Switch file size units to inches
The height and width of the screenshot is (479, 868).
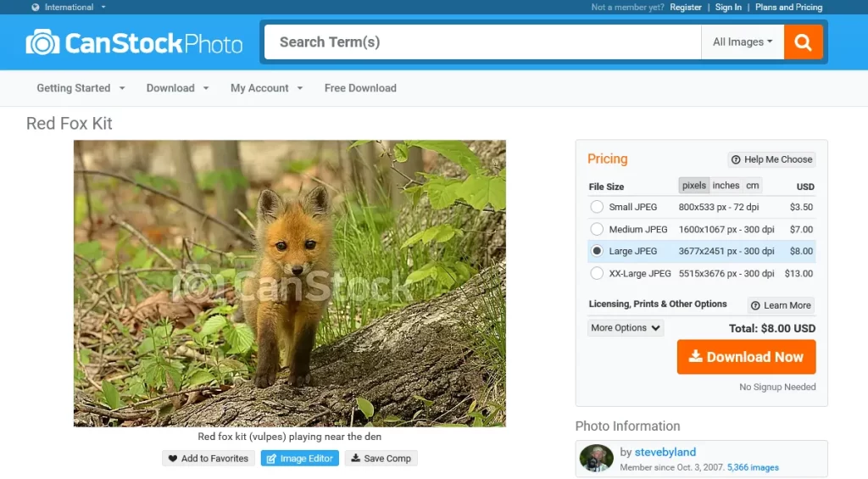[x=726, y=186]
